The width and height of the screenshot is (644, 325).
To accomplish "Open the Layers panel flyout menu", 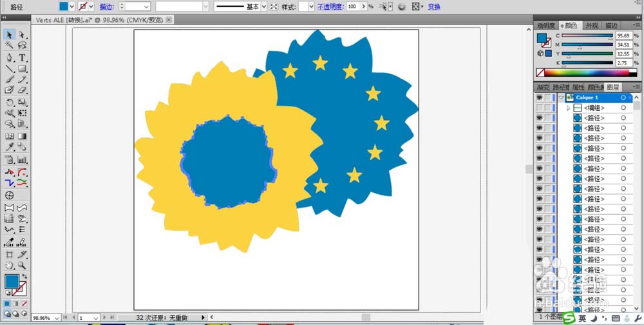I will coord(636,87).
